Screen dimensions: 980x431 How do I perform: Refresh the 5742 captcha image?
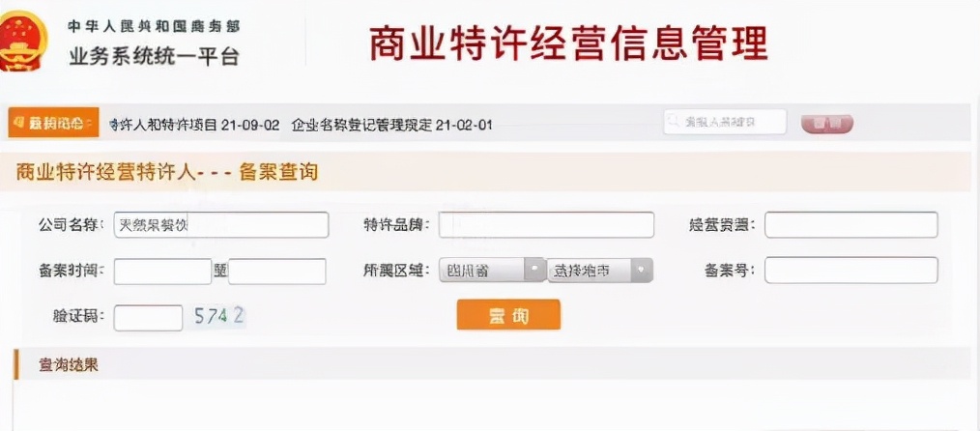216,317
